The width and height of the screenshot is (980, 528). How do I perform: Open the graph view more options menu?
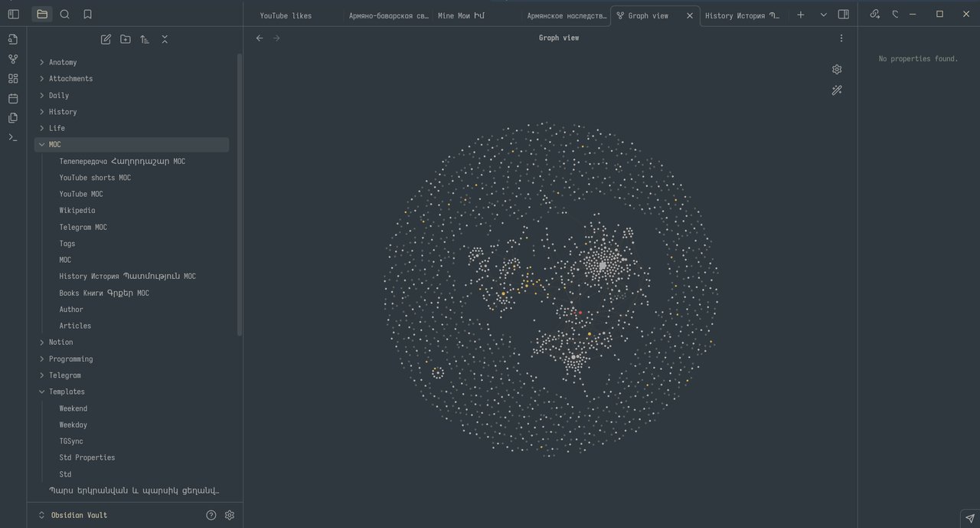click(841, 38)
